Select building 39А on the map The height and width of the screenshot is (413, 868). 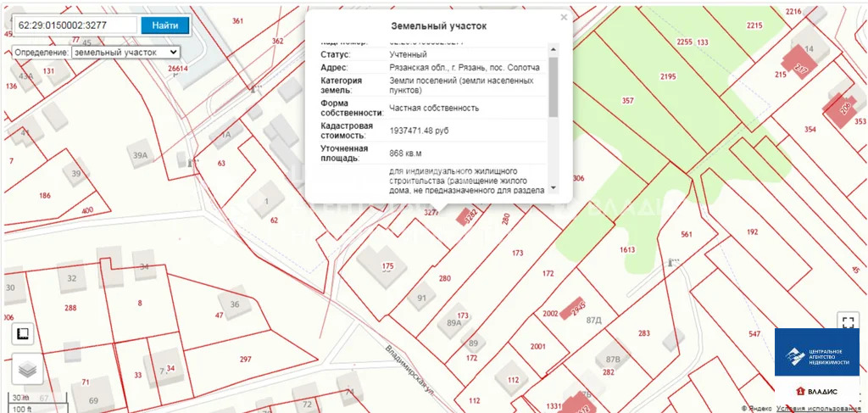point(141,155)
